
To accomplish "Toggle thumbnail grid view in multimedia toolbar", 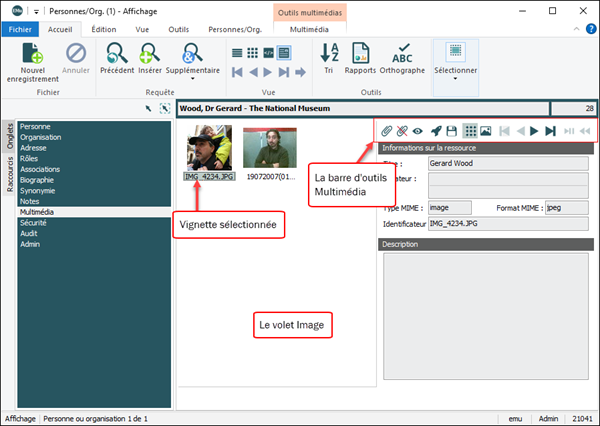I will [x=470, y=131].
